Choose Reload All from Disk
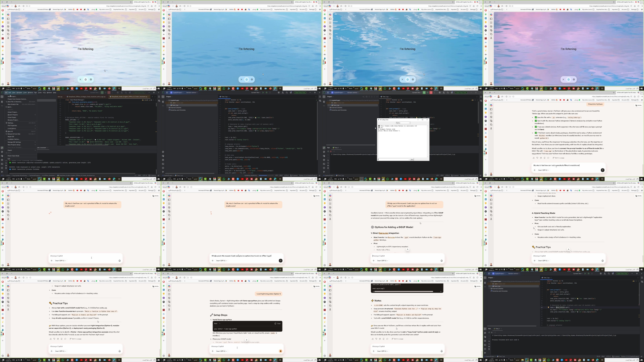 click(14, 134)
